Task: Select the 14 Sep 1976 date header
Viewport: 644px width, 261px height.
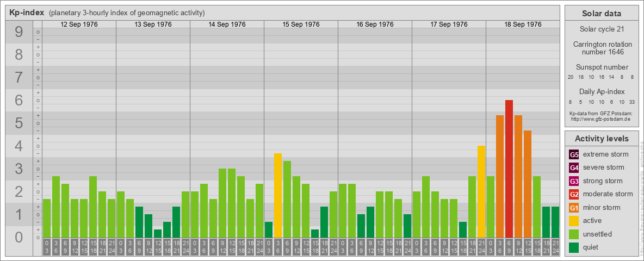Action: point(227,24)
